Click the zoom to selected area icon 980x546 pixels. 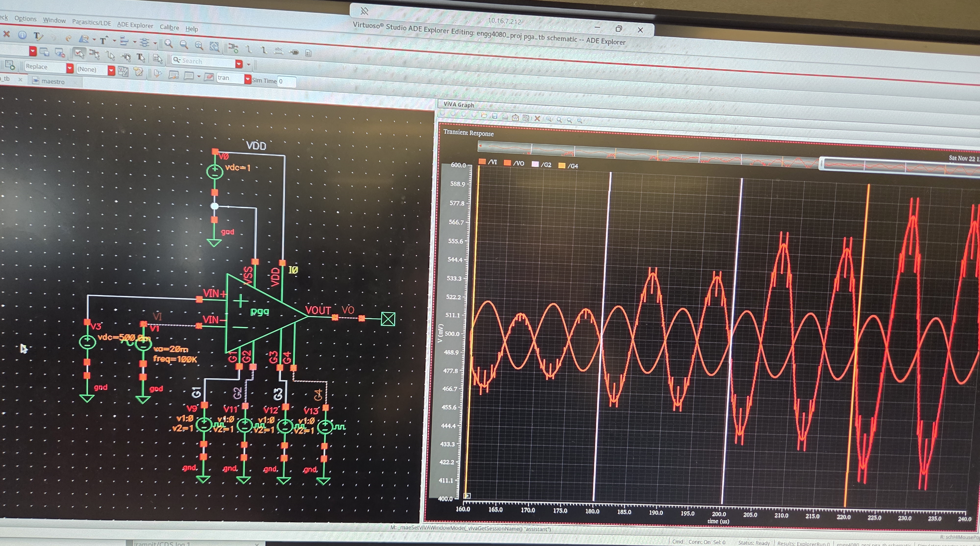click(215, 46)
